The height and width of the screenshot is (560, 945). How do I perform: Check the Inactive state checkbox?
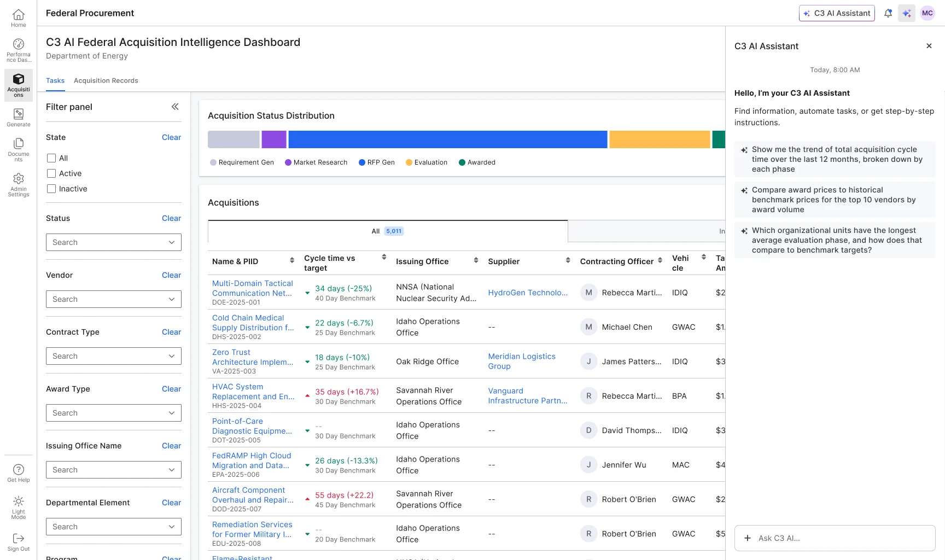click(x=51, y=189)
